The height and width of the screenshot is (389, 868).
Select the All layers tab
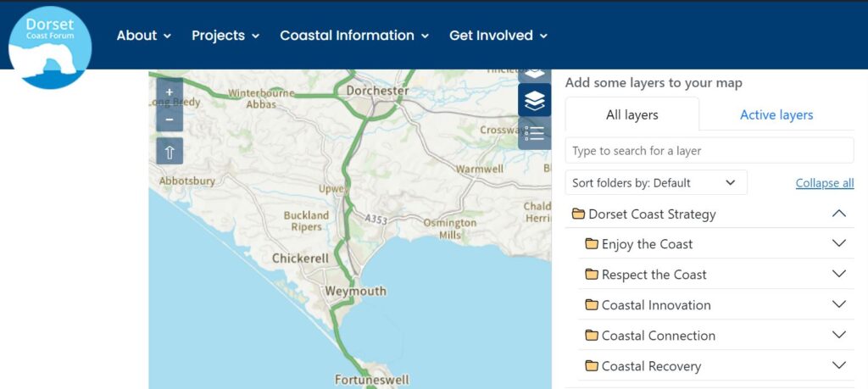click(632, 114)
